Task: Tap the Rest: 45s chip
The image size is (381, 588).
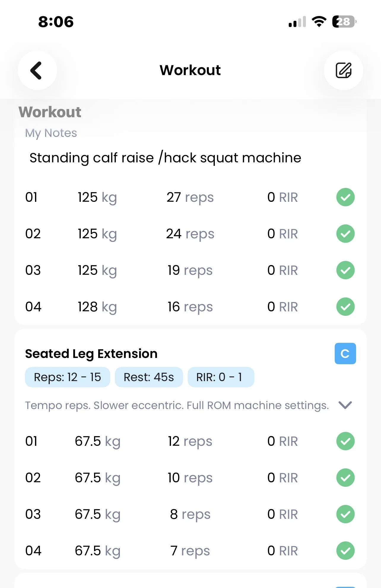Action: click(149, 377)
